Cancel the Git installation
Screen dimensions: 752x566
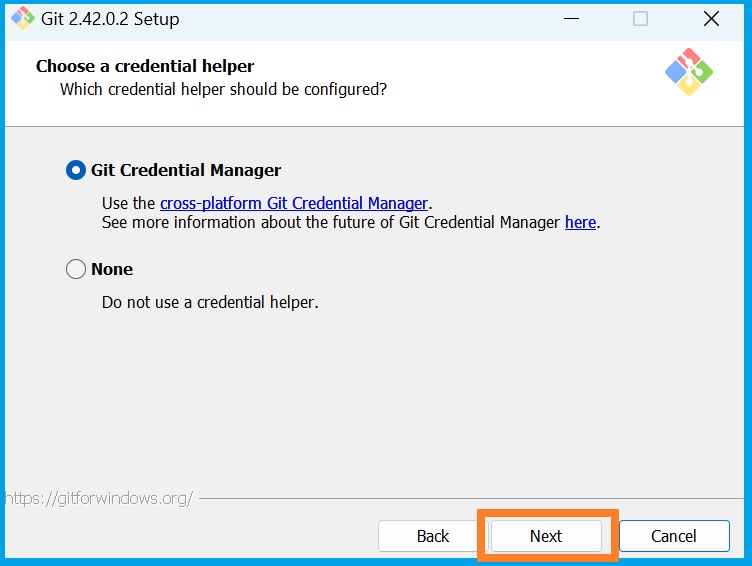click(x=673, y=536)
